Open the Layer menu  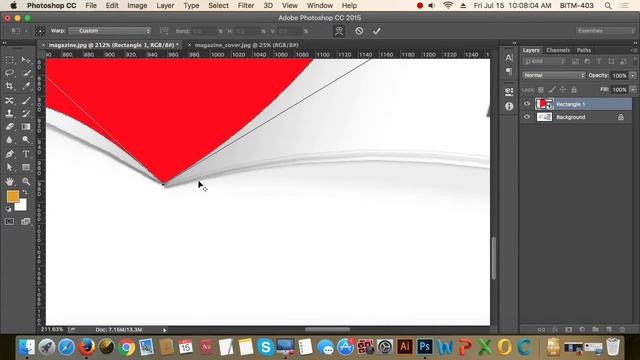[x=165, y=6]
